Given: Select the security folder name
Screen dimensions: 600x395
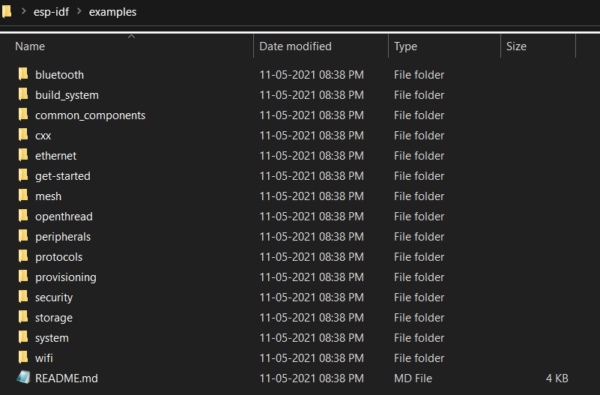Looking at the screenshot, I should coord(54,298).
